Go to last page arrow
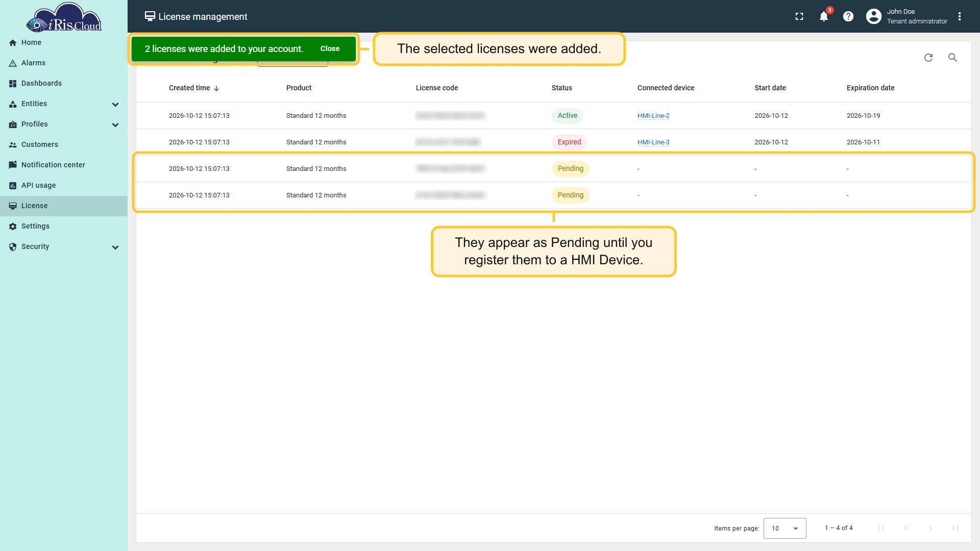The width and height of the screenshot is (980, 551). (x=955, y=528)
